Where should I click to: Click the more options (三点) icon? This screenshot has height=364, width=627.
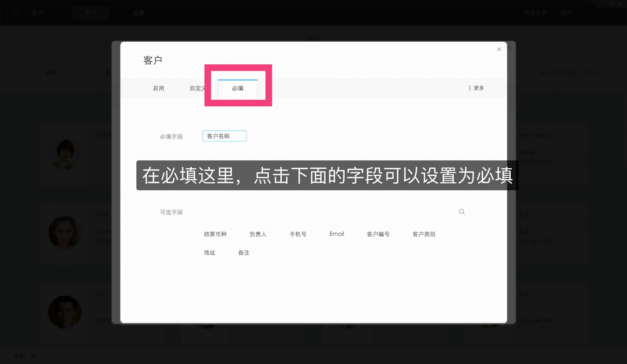tap(469, 88)
